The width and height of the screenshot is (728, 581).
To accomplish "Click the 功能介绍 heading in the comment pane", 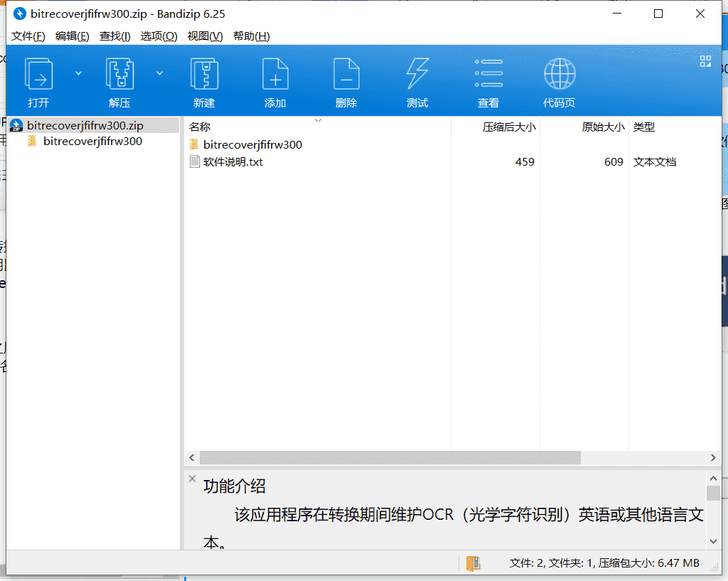I will pyautogui.click(x=235, y=486).
